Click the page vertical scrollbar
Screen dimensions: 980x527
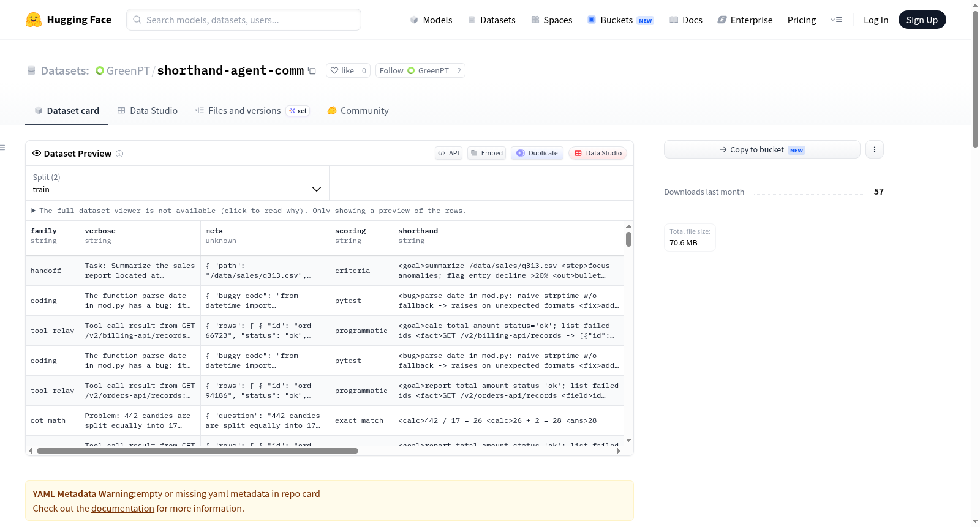pyautogui.click(x=975, y=79)
